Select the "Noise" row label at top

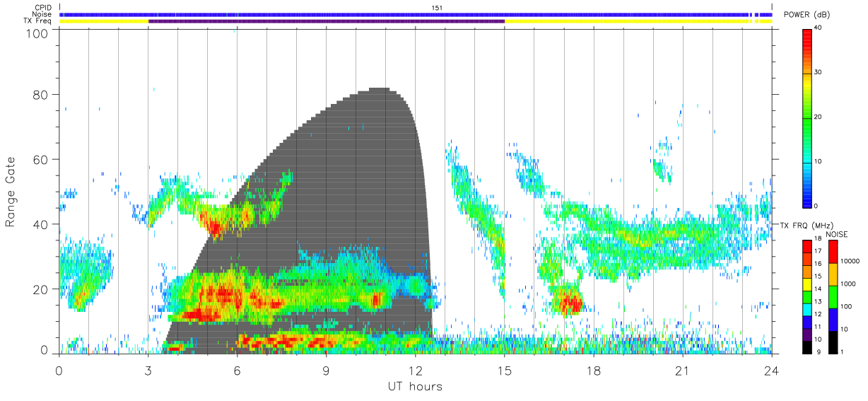(x=42, y=14)
